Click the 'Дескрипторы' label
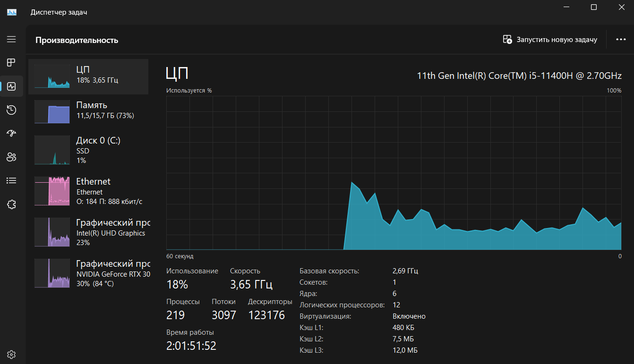This screenshot has height=364, width=634. 270,302
